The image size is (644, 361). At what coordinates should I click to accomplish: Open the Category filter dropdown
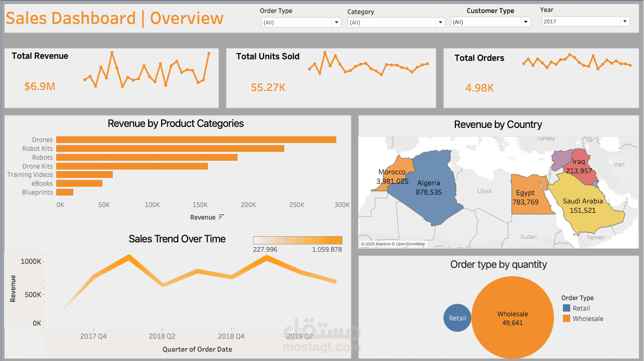click(440, 22)
